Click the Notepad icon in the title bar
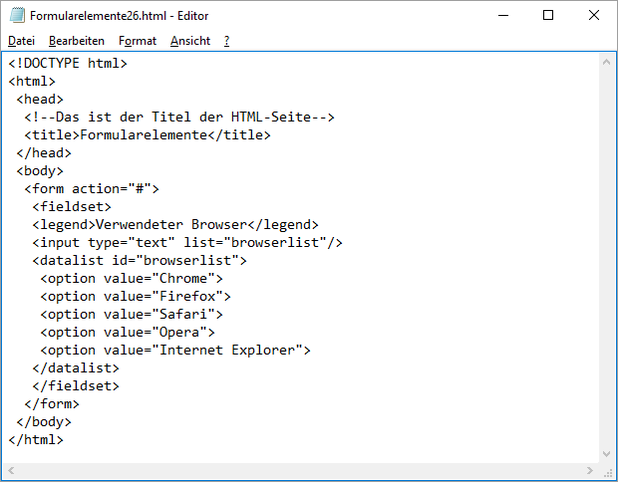The height and width of the screenshot is (482, 618). tap(17, 16)
